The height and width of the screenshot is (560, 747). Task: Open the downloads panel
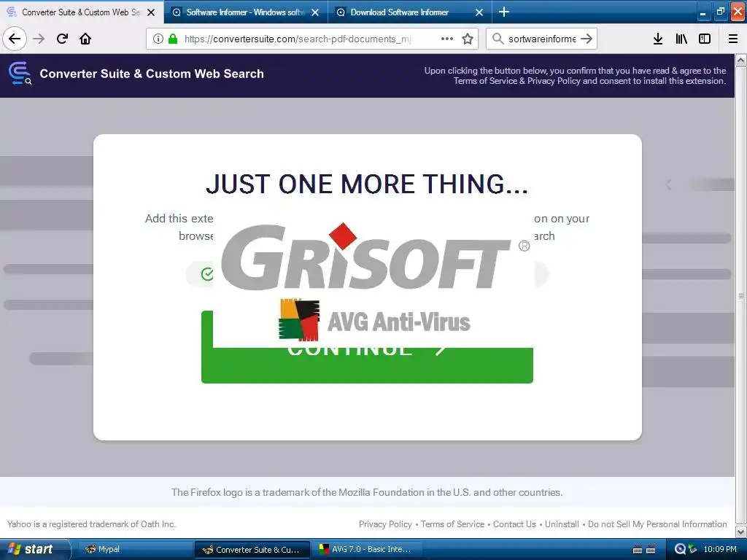point(658,39)
